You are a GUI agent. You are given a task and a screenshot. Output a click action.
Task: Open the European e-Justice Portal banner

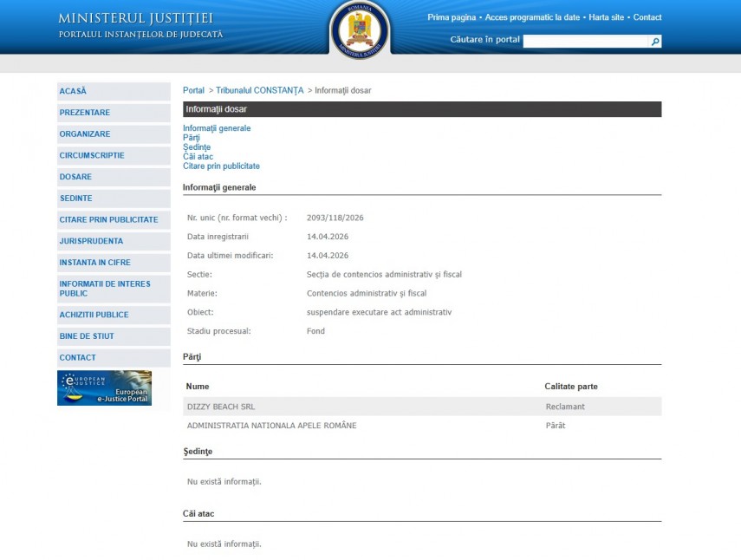pos(104,388)
